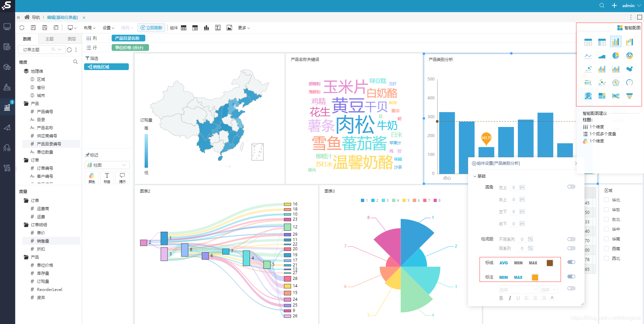Check the 西南 region checkbox

(606, 249)
